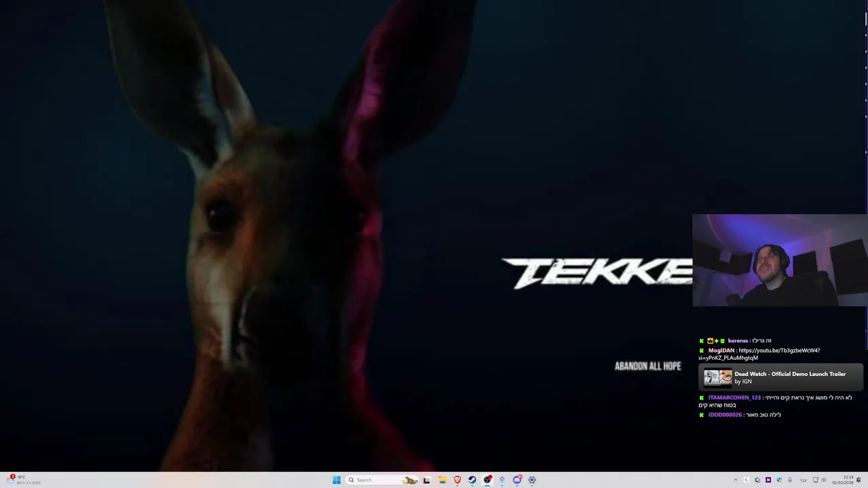
Task: Open the clock and date 22:19
Action: pyautogui.click(x=844, y=480)
